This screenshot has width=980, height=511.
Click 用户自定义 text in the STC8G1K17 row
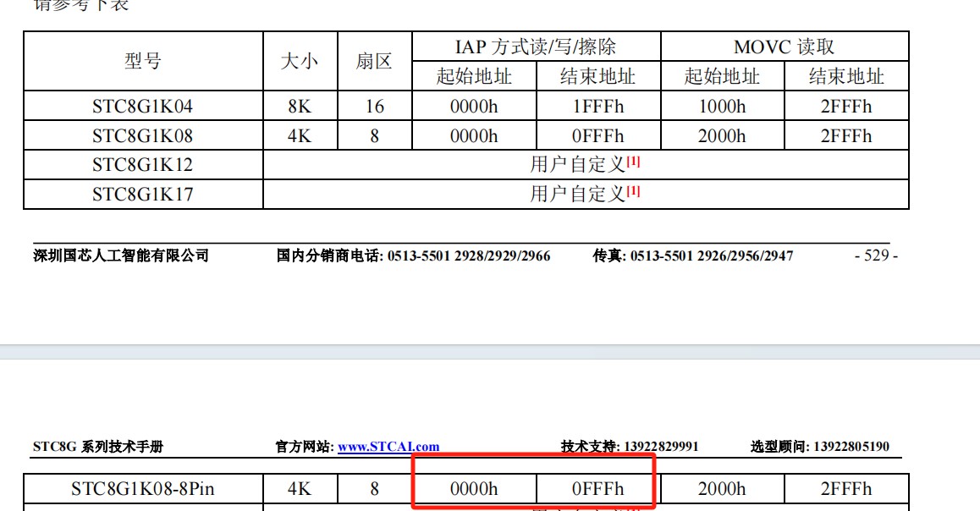tap(577, 195)
